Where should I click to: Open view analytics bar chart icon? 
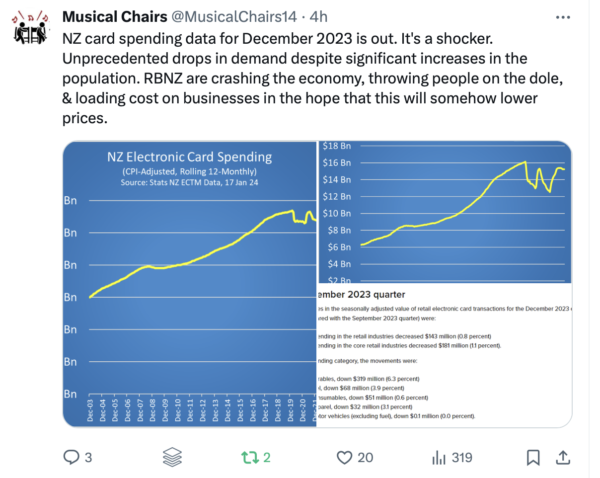point(438,457)
